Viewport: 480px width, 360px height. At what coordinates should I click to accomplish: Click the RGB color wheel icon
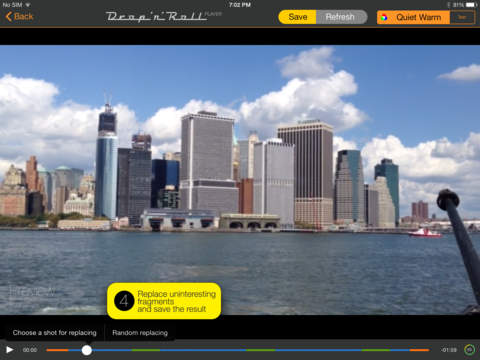[384, 17]
